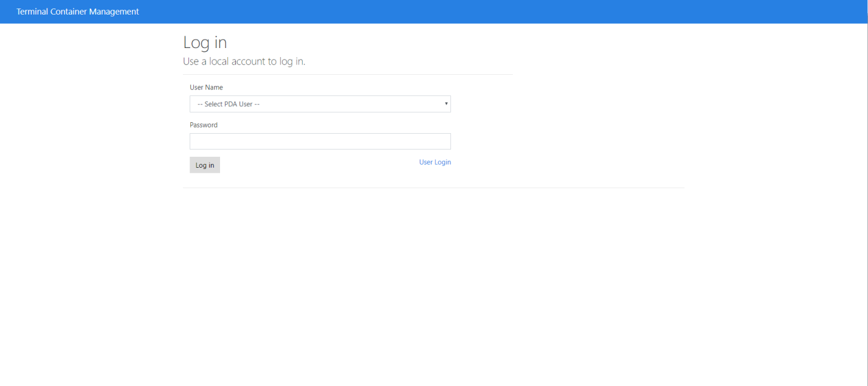The image size is (868, 386).
Task: Follow the User Login link
Action: tap(435, 162)
